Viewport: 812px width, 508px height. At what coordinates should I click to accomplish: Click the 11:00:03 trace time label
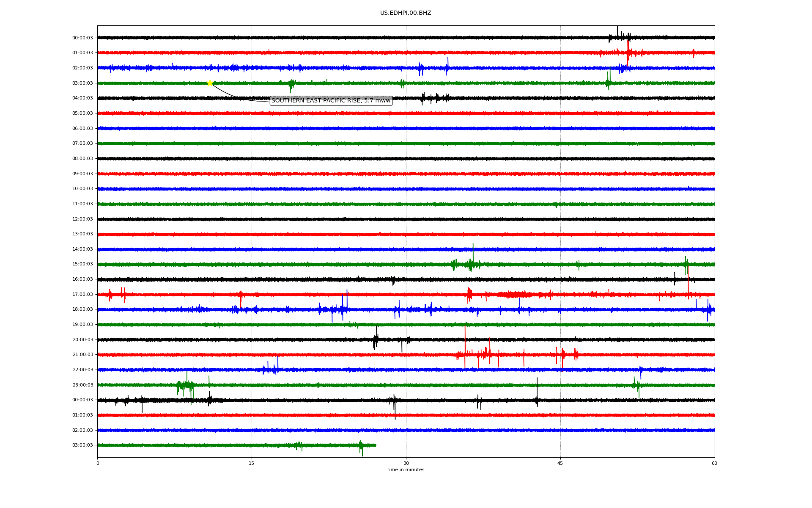[x=82, y=204]
